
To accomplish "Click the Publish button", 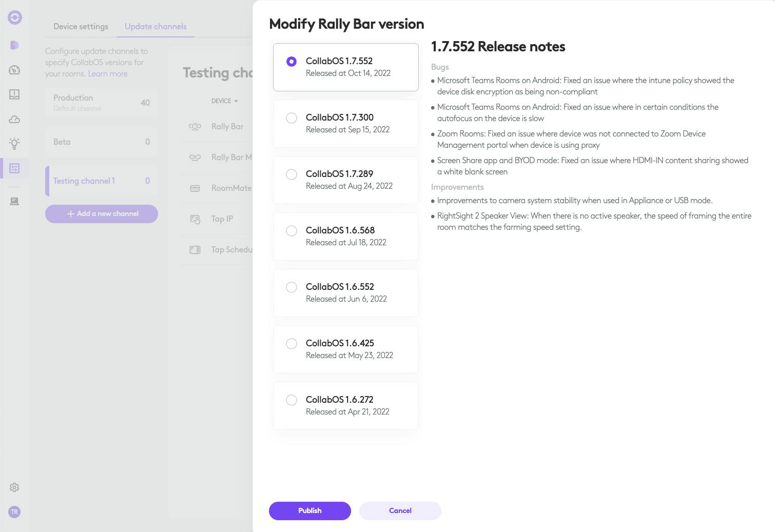I will coord(310,510).
